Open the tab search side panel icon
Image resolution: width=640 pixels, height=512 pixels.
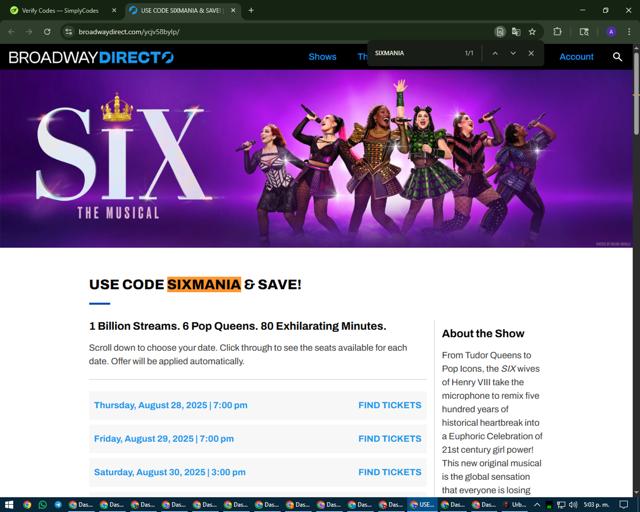click(x=584, y=32)
